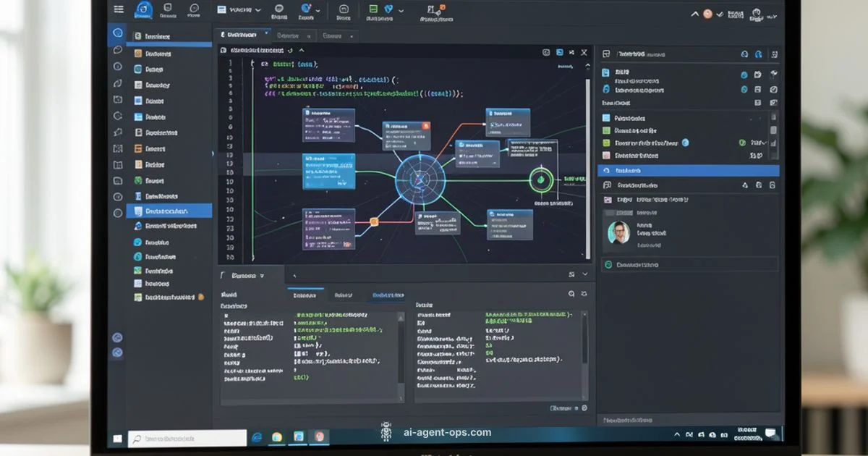The image size is (868, 456).
Task: Collapse the node graph with the up chevron
Action: click(x=302, y=51)
